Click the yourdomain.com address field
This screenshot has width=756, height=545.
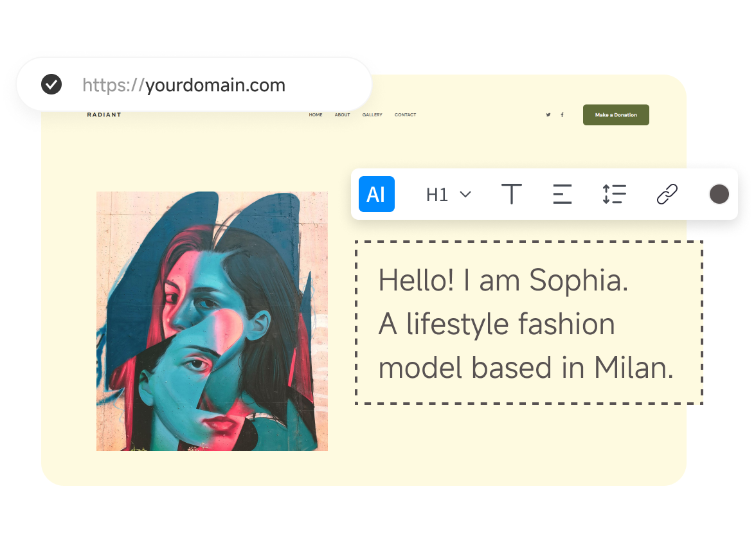(193, 85)
